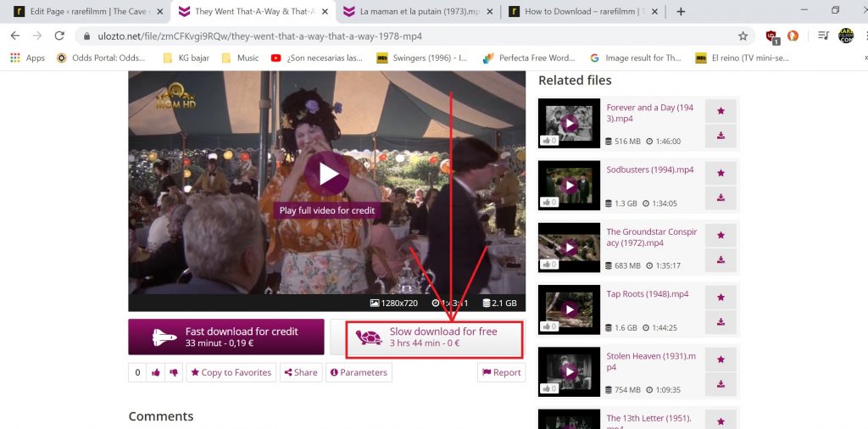The image size is (868, 429).
Task: Reload the page using the refresh icon
Action: click(59, 36)
